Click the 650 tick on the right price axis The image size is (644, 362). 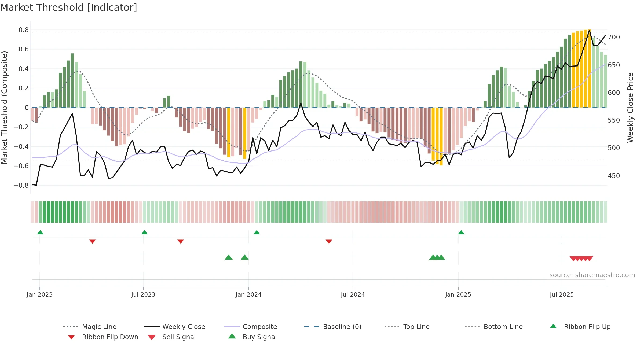pyautogui.click(x=614, y=65)
